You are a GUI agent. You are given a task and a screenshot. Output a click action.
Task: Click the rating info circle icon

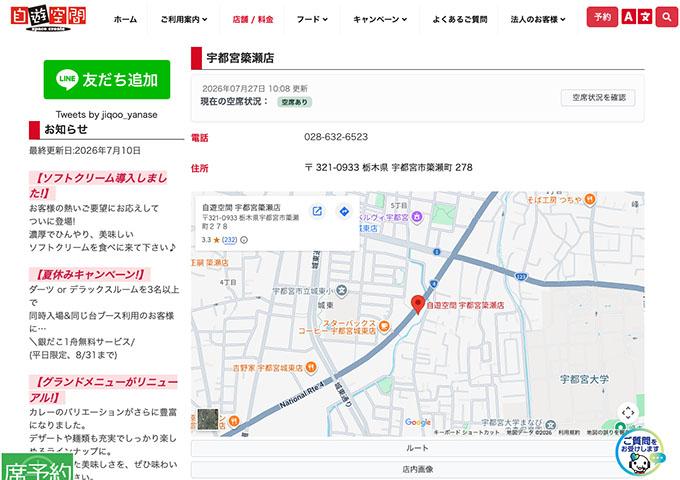[244, 240]
